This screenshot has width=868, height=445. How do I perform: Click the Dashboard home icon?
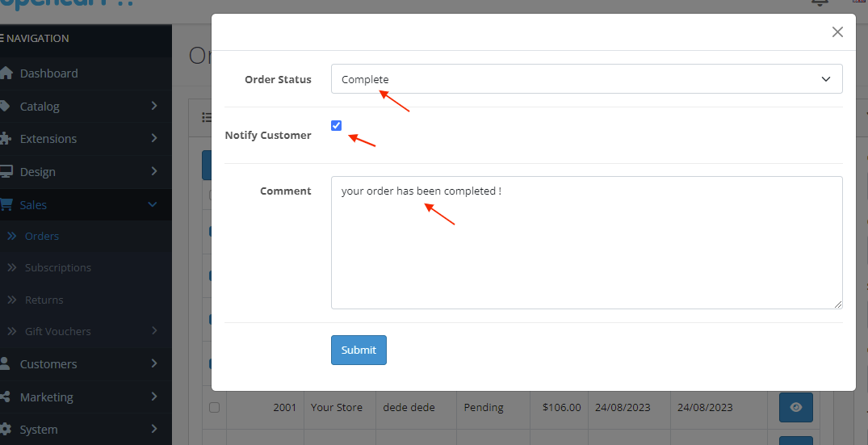6,73
